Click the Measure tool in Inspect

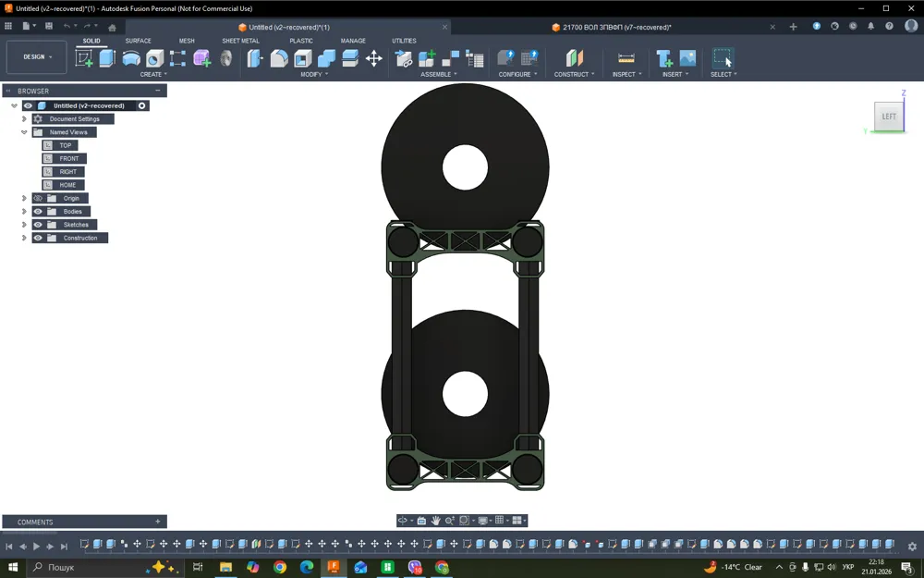626,58
